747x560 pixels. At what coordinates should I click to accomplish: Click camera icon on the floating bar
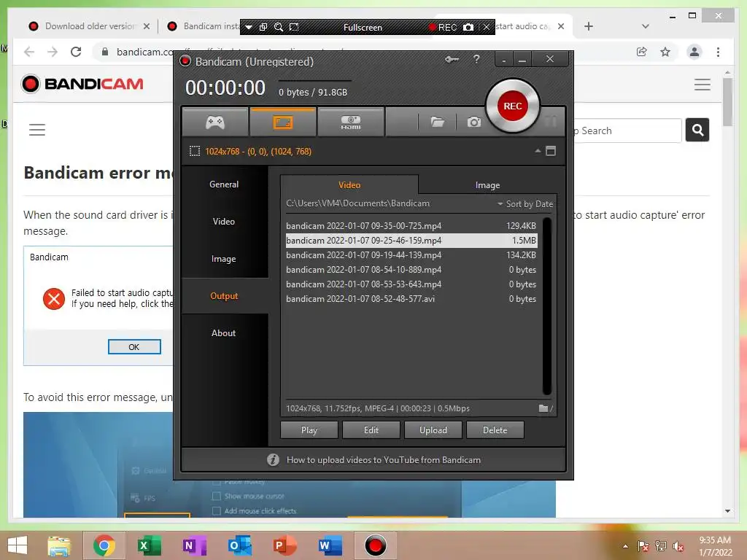[x=468, y=27]
